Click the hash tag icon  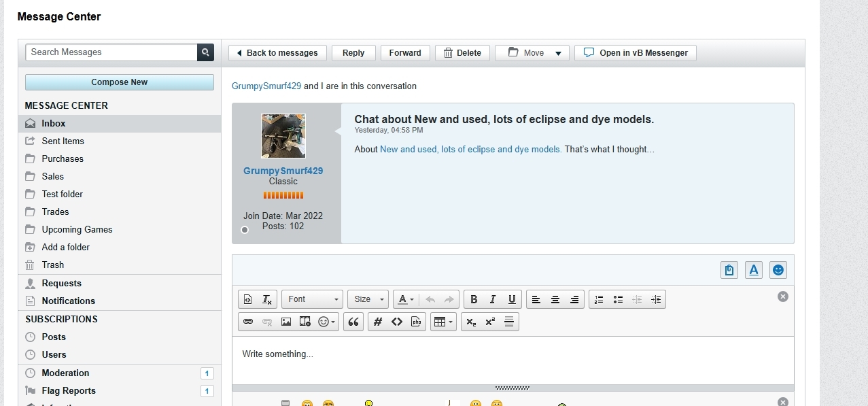click(378, 322)
